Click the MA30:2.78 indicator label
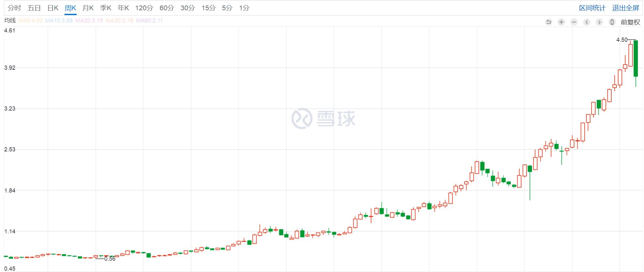 [x=120, y=21]
